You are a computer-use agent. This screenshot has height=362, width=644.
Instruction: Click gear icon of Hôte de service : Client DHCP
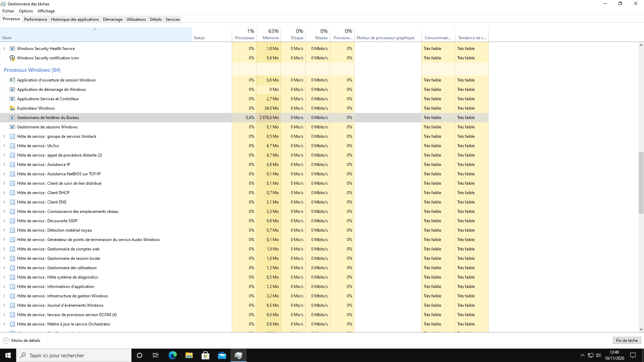[x=12, y=193]
